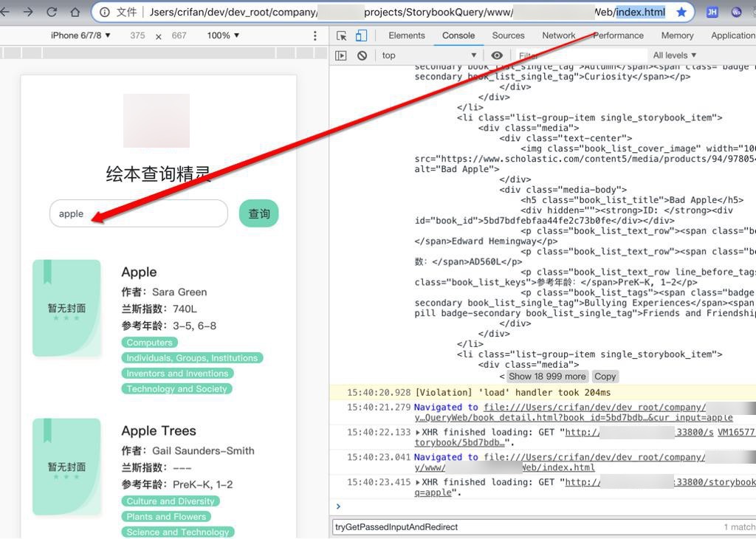Open the Network tab
The width and height of the screenshot is (756, 539).
[x=558, y=35]
